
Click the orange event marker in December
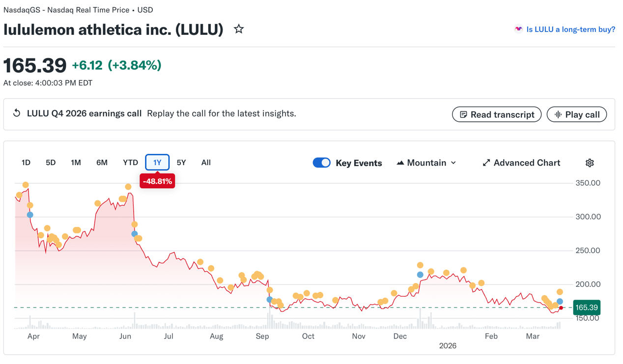click(419, 264)
